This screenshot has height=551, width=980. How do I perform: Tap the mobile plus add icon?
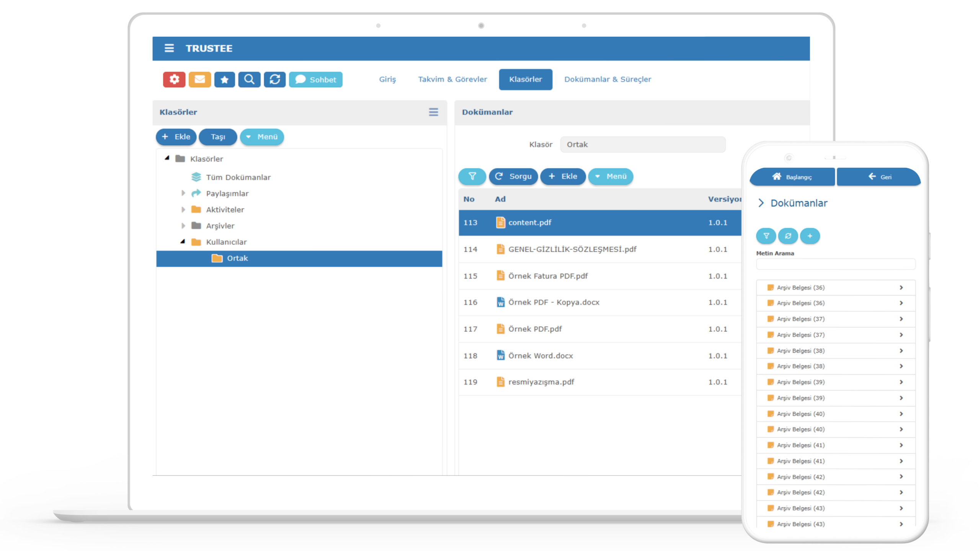[810, 236]
